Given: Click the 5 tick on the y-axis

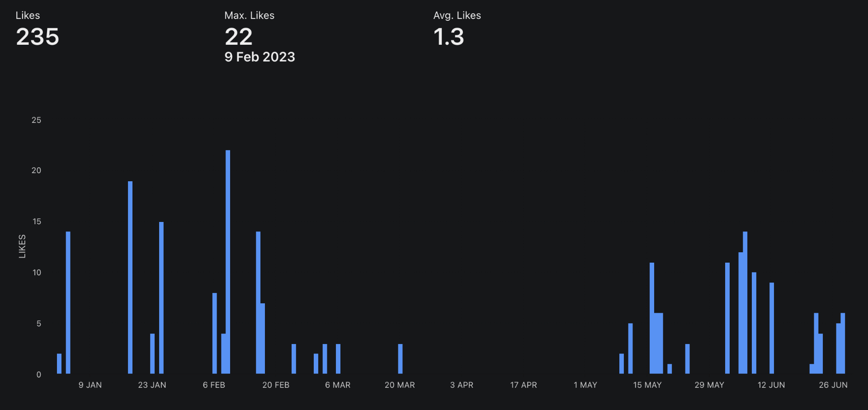Looking at the screenshot, I should 39,324.
